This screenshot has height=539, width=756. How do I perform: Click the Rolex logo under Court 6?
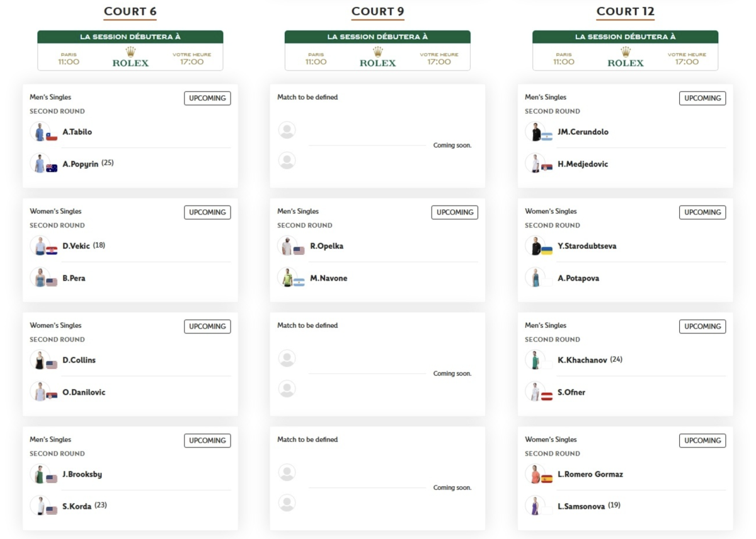coord(130,57)
